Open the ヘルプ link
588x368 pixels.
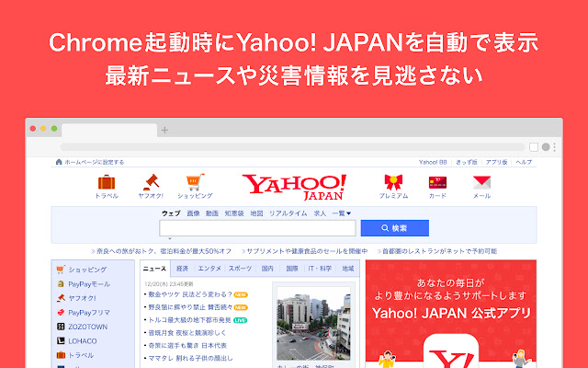524,162
